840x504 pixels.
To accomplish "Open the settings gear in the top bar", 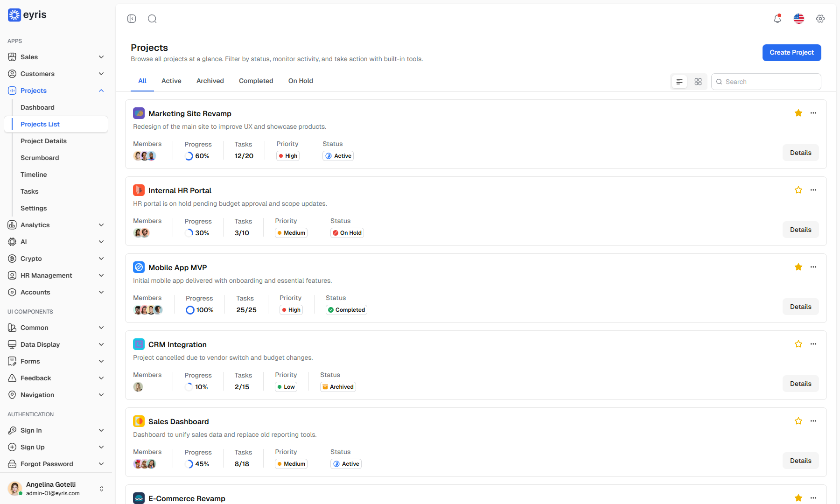I will 820,19.
